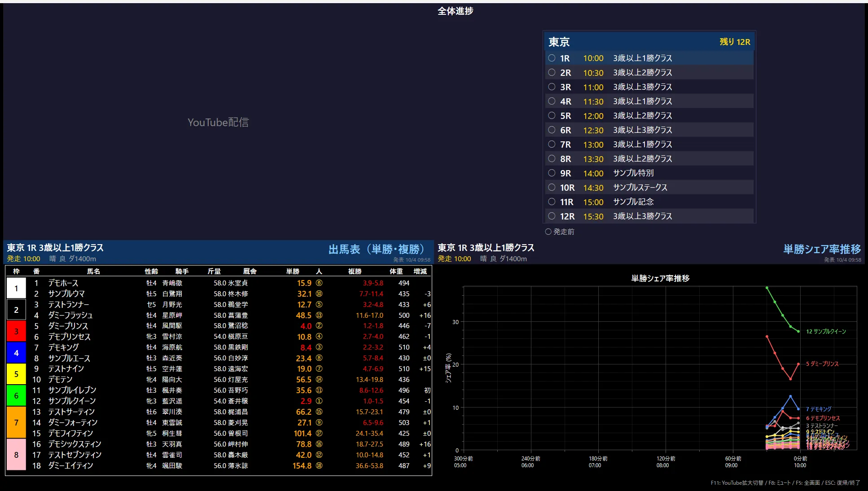
Task: Select horse サンプルクイーン row
Action: tap(229, 401)
